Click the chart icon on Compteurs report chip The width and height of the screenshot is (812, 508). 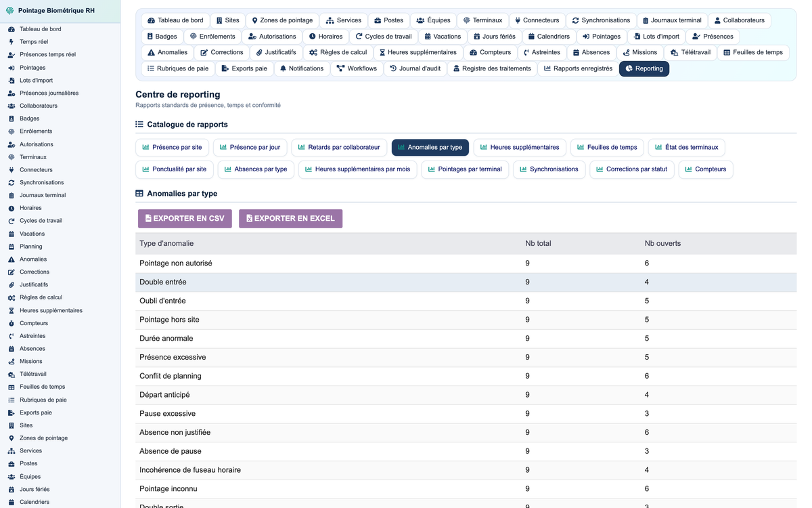688,169
